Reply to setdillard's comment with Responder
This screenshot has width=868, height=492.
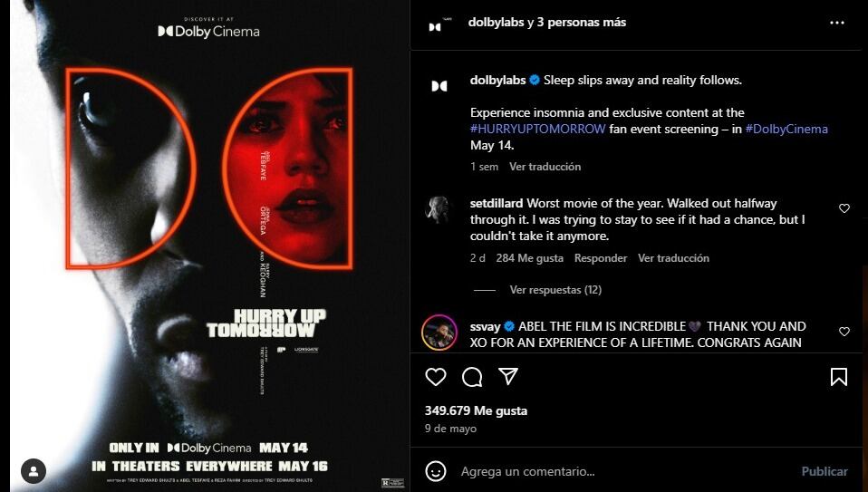(601, 258)
